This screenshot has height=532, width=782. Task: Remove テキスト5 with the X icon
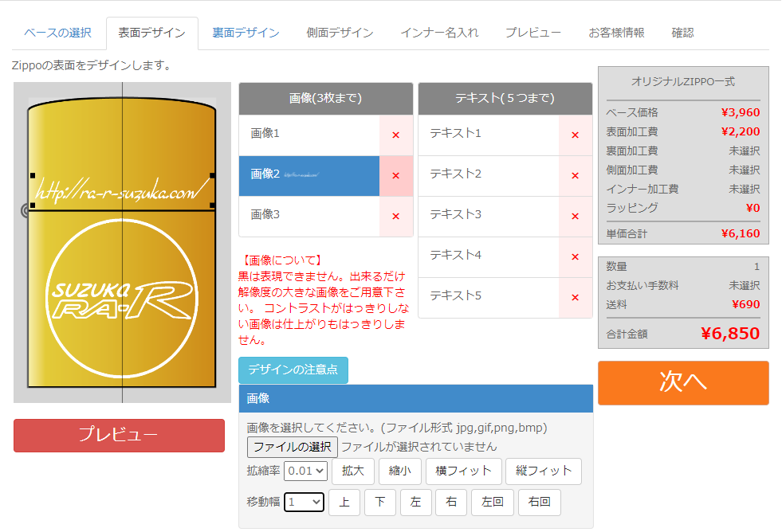pos(575,298)
